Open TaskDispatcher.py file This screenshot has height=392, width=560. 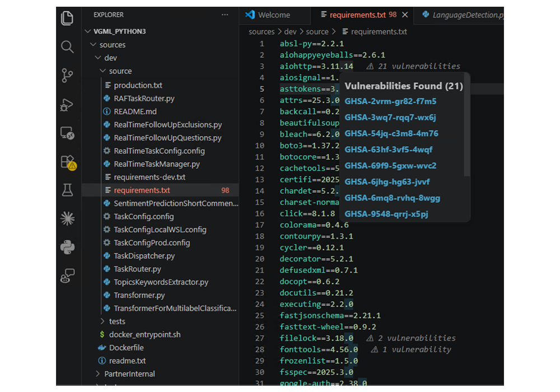click(144, 255)
